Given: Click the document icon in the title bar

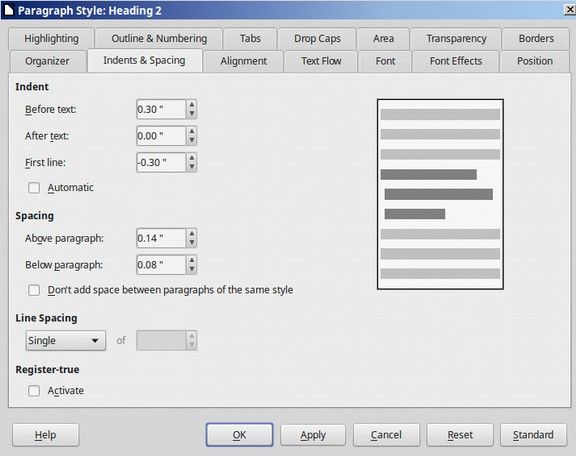Looking at the screenshot, I should (x=9, y=10).
